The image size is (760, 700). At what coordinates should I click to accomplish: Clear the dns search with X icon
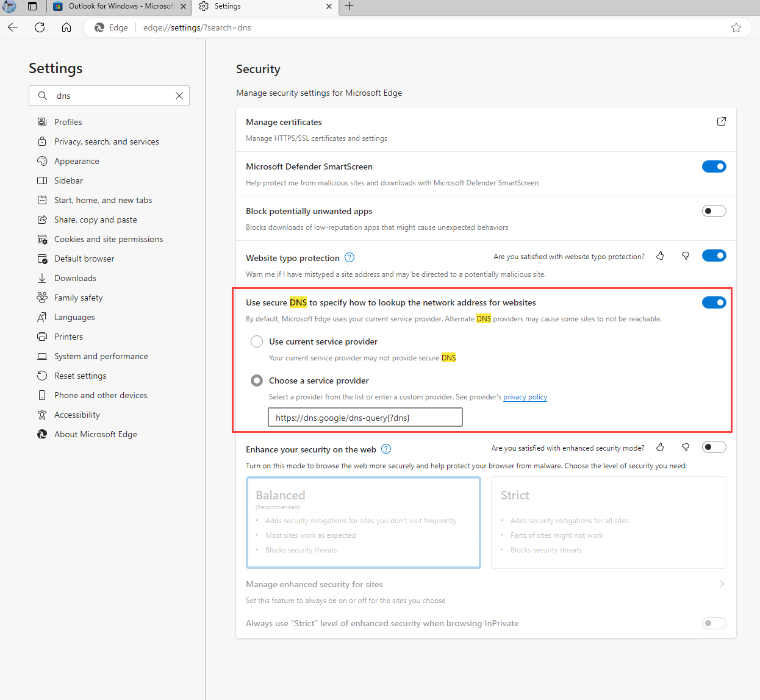coord(179,96)
